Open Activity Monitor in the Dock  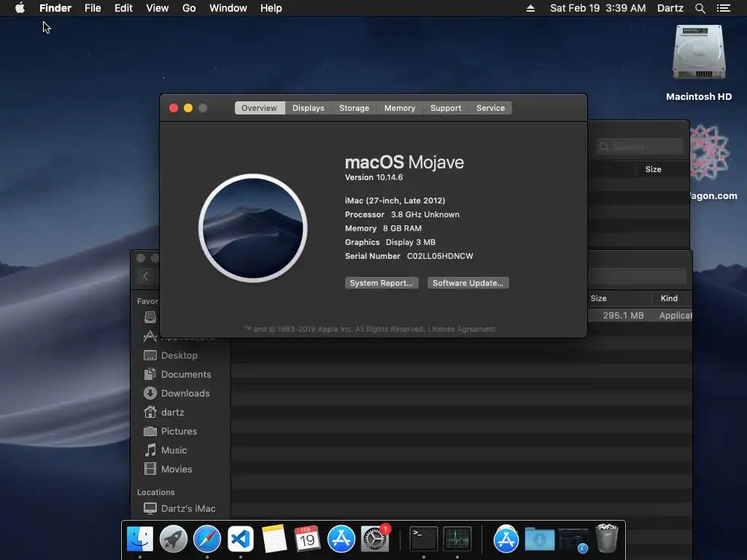(457, 539)
